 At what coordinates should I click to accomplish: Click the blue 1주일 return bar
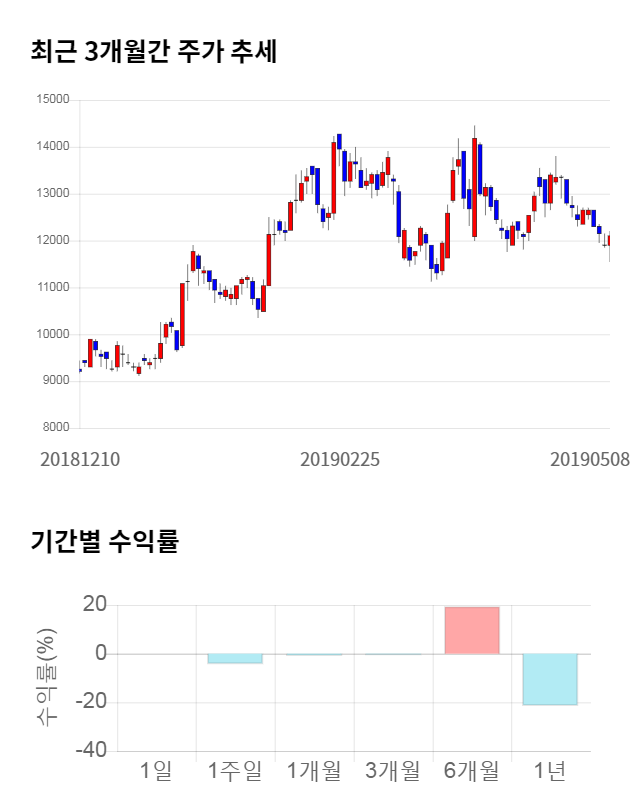[x=234, y=658]
